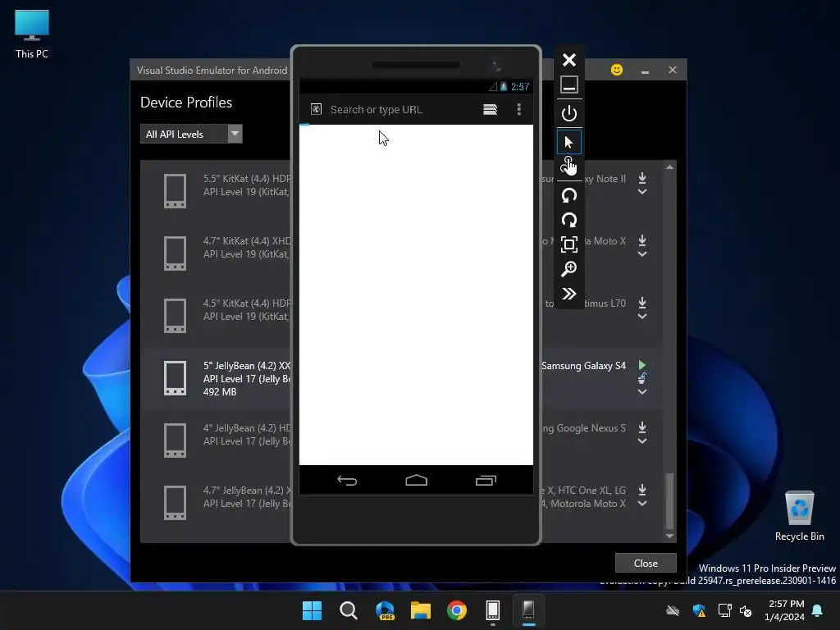Click the browser page favicon icon
The image size is (840, 630).
point(316,109)
